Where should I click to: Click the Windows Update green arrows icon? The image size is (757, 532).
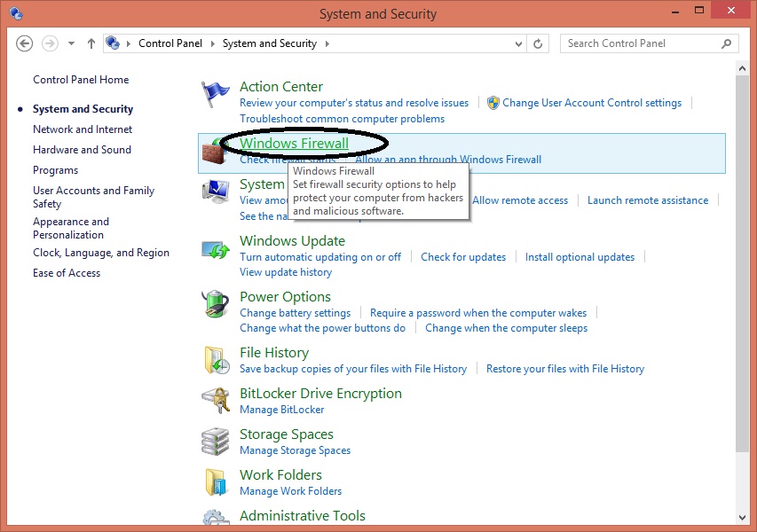(x=216, y=249)
